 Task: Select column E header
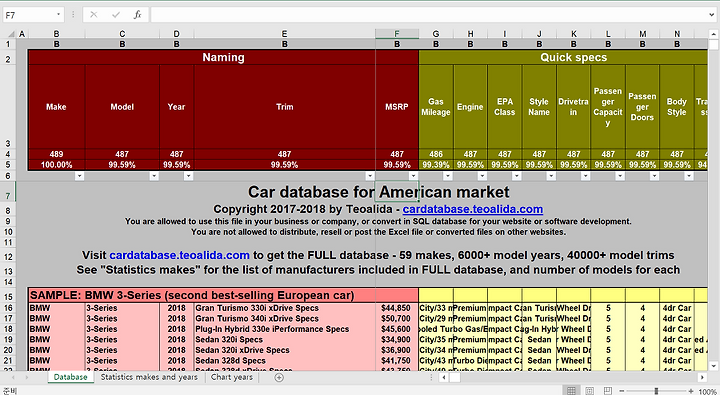coord(284,34)
